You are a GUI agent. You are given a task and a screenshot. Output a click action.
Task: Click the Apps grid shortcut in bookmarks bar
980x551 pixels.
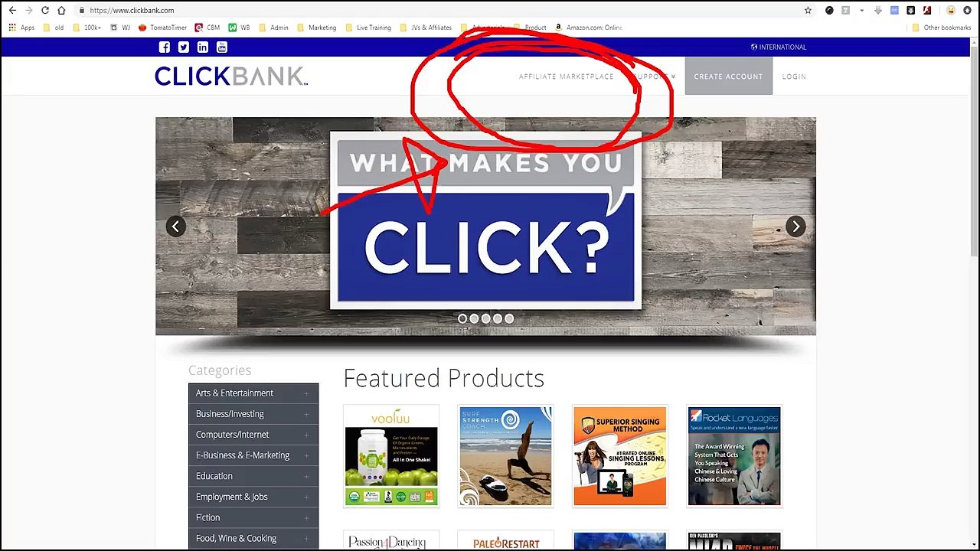click(x=21, y=28)
